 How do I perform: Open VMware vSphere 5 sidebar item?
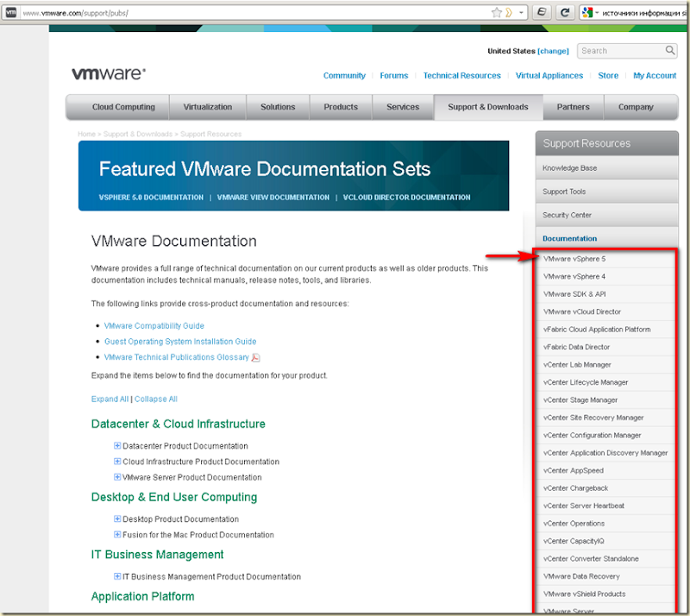(605, 259)
